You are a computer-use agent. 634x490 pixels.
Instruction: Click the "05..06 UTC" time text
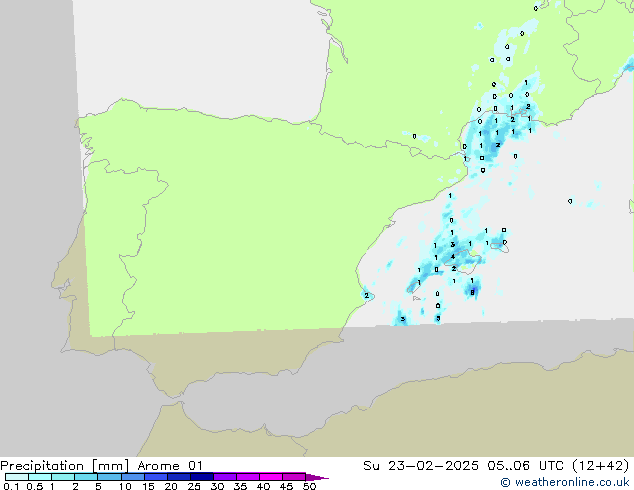[x=526, y=466]
